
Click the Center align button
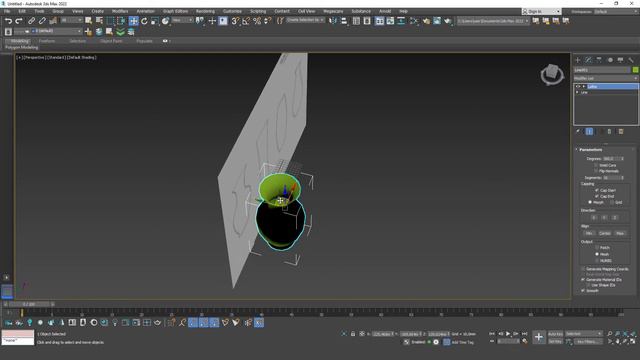pyautogui.click(x=604, y=233)
